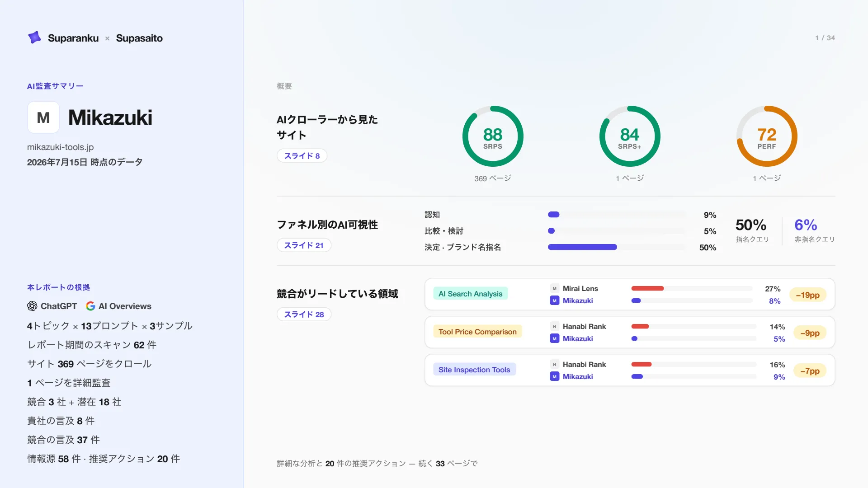
Task: Click the 競合がリードしている領域 heading
Action: [337, 294]
